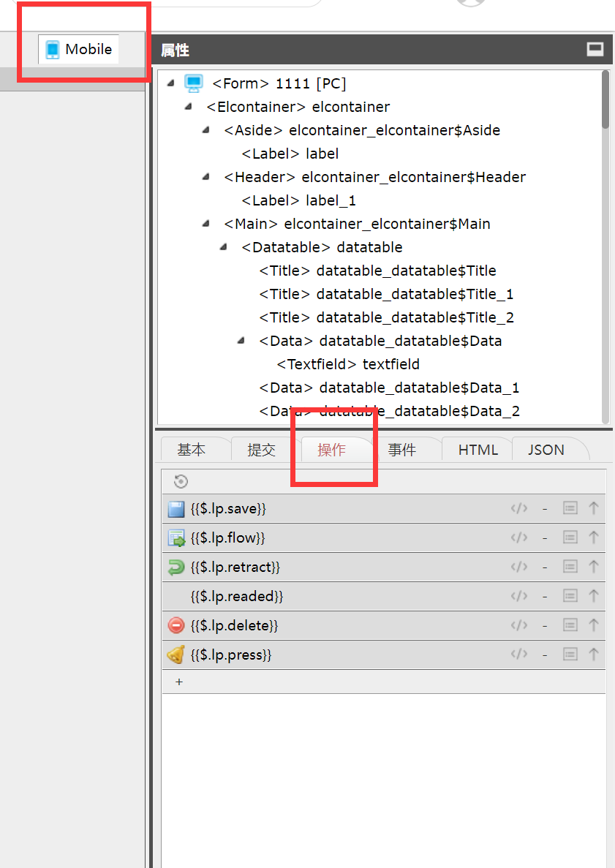Select the <Textfield> textfield tree item
Image resolution: width=615 pixels, height=868 pixels.
(348, 364)
